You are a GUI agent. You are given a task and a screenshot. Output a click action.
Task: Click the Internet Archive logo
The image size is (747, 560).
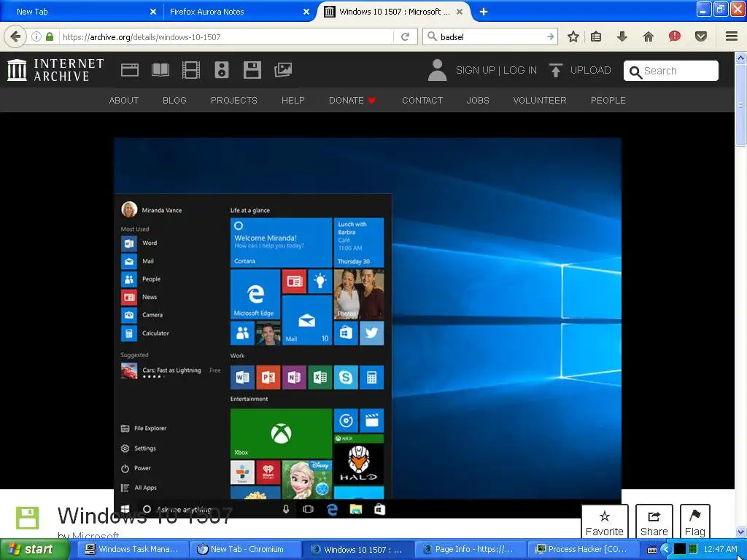(x=55, y=70)
